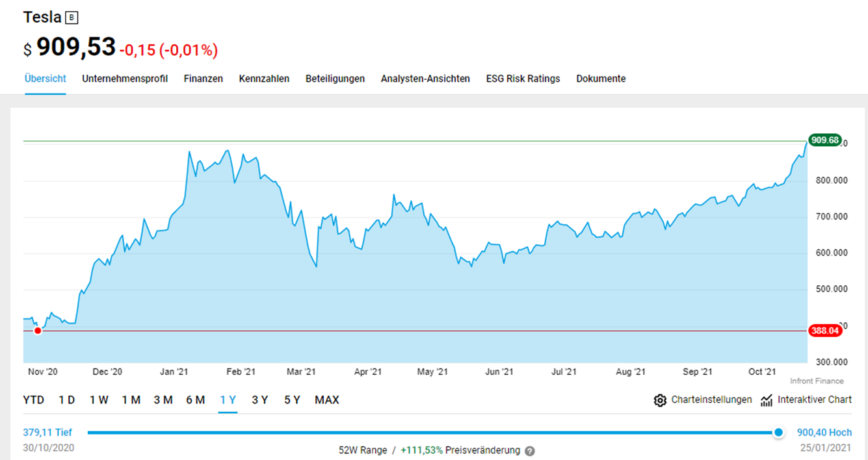Select the 1 W time range
Viewport: 868px width, 460px height.
tap(99, 400)
